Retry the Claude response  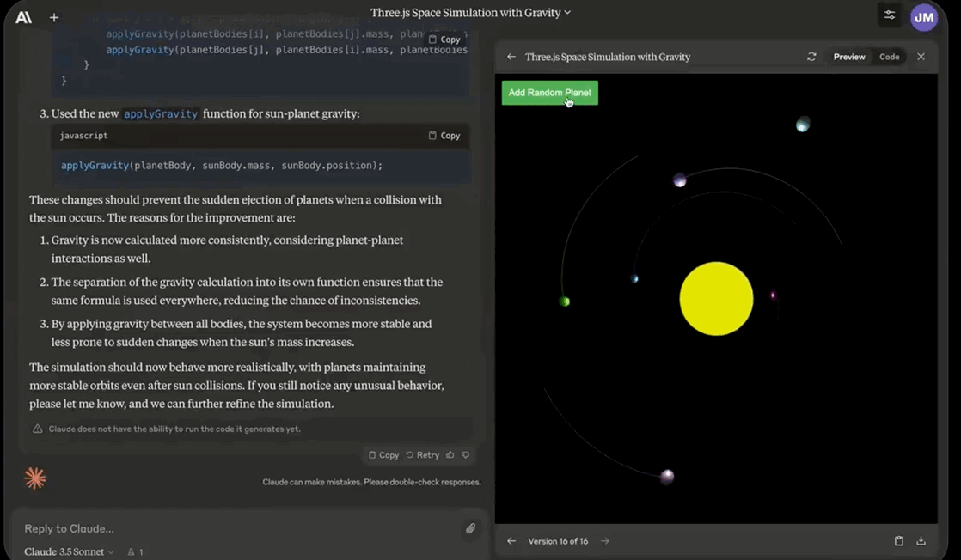click(423, 455)
